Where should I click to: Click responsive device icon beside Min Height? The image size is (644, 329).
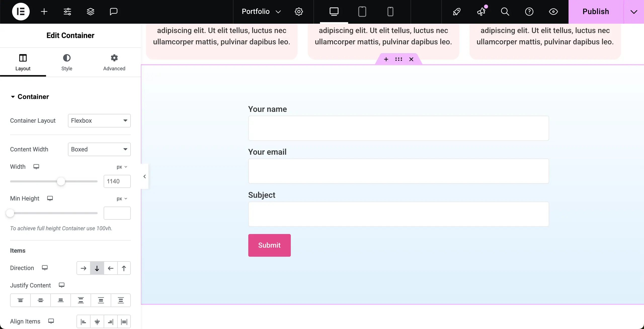pos(50,198)
